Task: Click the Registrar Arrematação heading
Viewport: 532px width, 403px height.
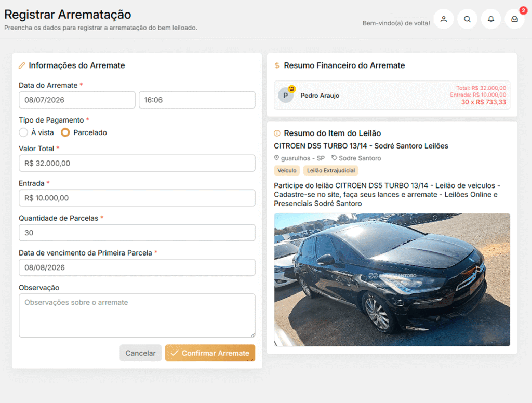Action: click(x=68, y=15)
